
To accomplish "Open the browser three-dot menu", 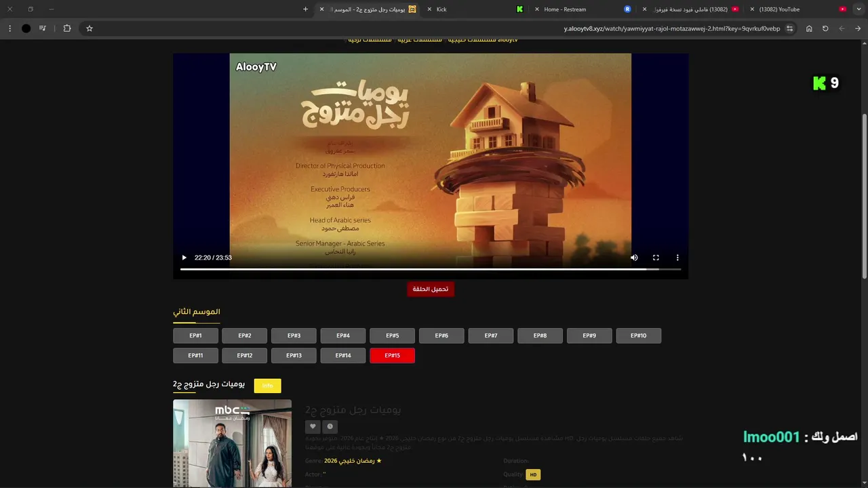I will point(9,28).
